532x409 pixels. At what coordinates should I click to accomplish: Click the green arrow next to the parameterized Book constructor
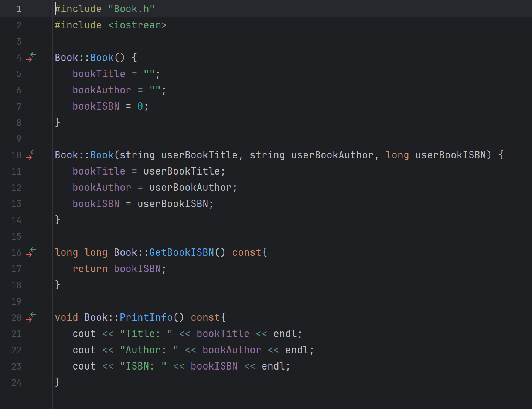[33, 152]
